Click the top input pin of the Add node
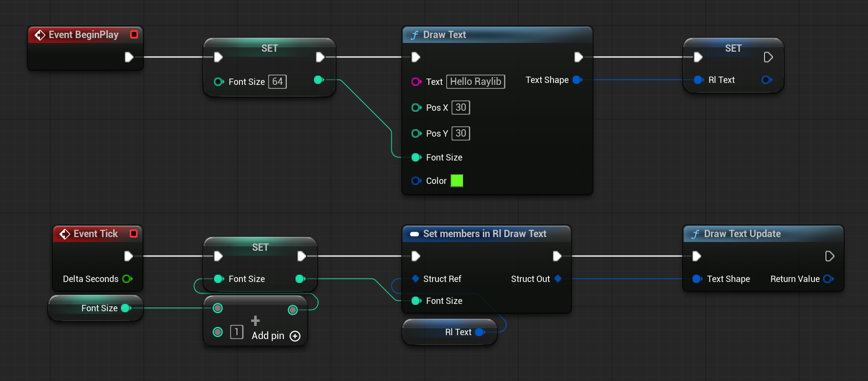868x381 pixels. coord(218,308)
